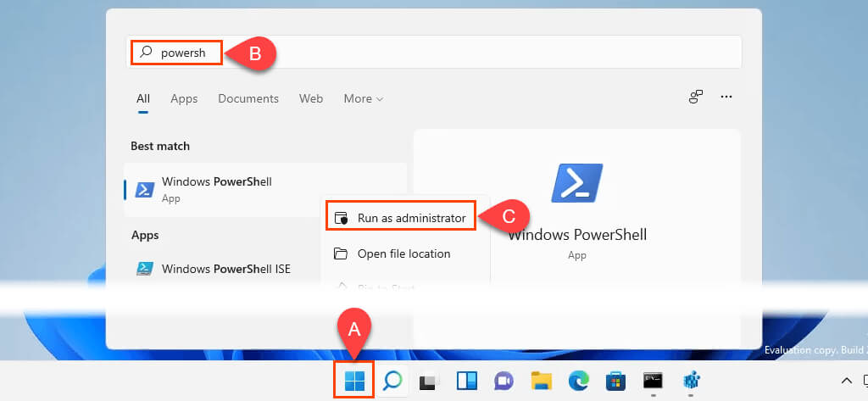Click the Best match heading
Viewport: 868px width, 401px height.
[x=160, y=146]
